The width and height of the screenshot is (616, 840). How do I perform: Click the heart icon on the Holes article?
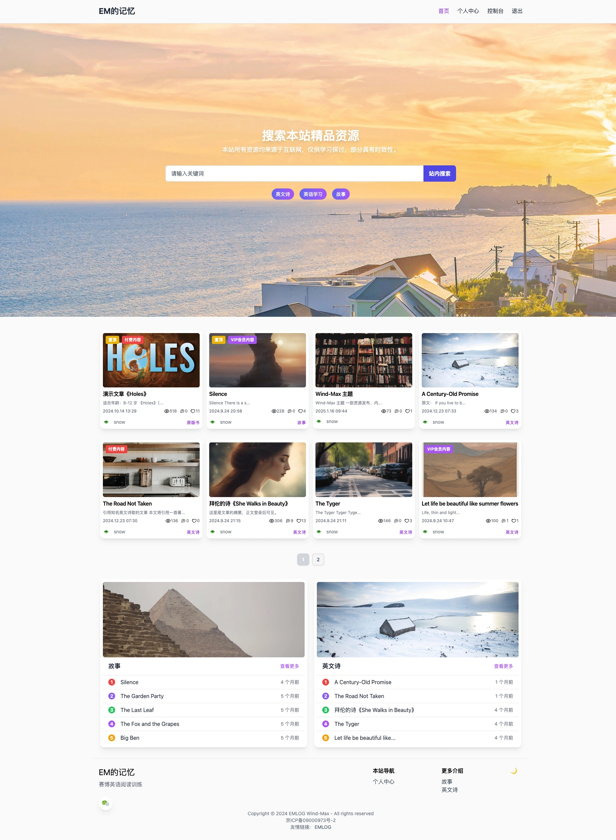pyautogui.click(x=193, y=411)
